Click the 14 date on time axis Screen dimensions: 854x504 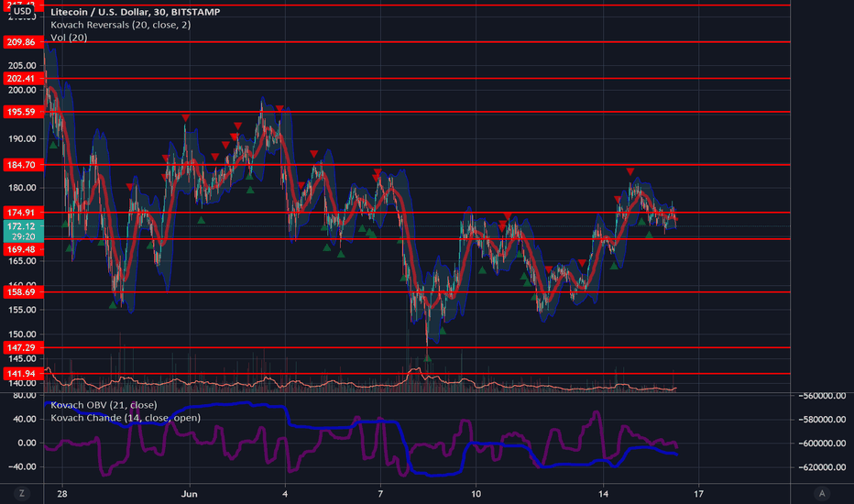click(x=604, y=494)
